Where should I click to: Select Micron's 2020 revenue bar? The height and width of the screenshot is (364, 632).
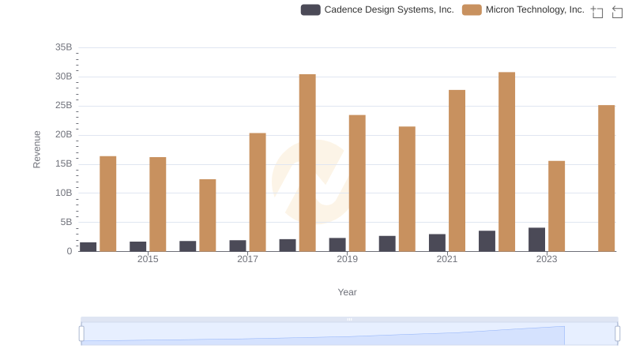point(407,189)
